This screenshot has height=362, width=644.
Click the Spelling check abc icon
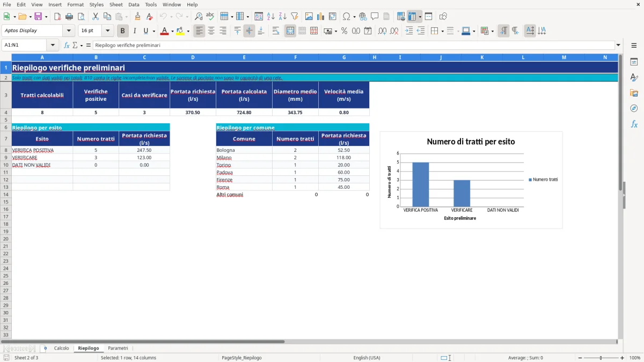(210, 17)
